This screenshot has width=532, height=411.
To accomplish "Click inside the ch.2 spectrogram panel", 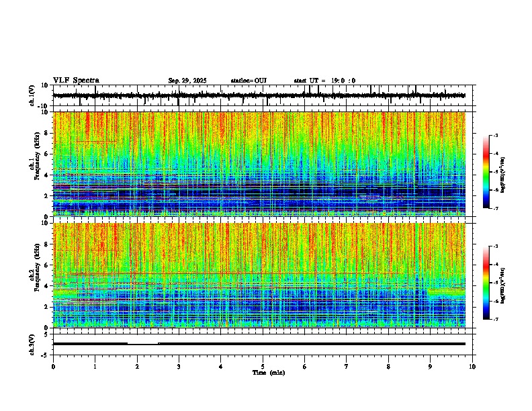I will (x=259, y=275).
